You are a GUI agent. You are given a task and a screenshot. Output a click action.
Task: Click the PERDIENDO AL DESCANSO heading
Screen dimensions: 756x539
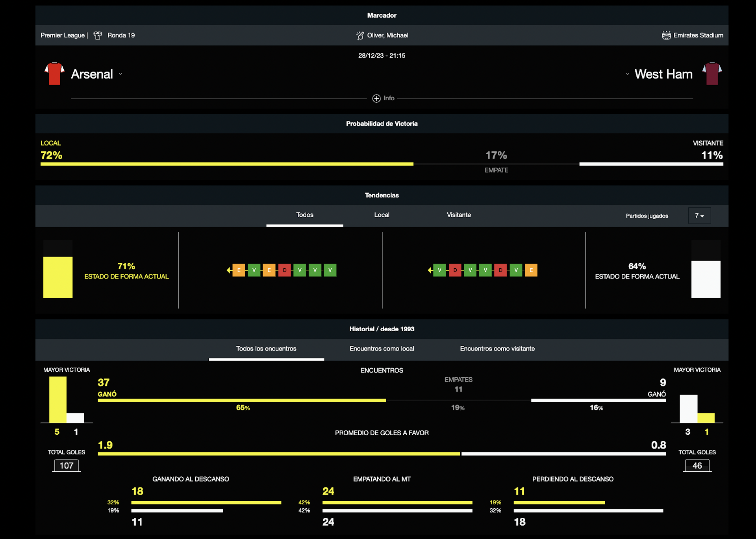pos(573,479)
